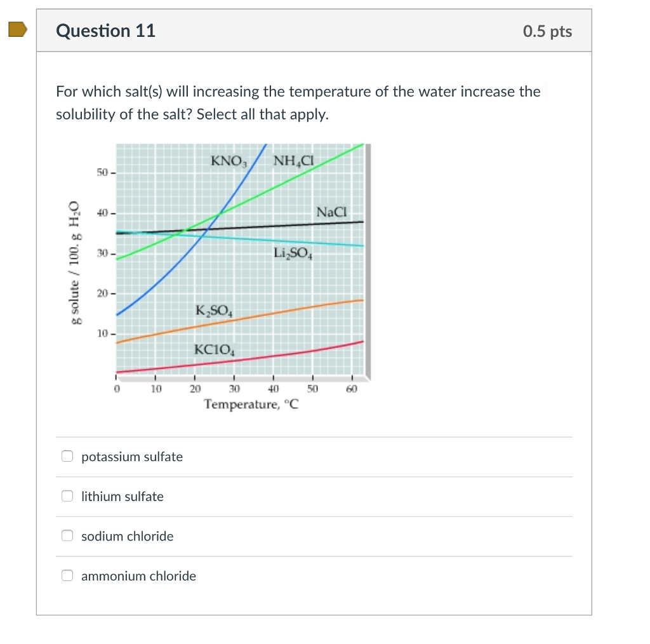Click the sodium chloride answer label
This screenshot has height=644, width=650.
[x=127, y=536]
